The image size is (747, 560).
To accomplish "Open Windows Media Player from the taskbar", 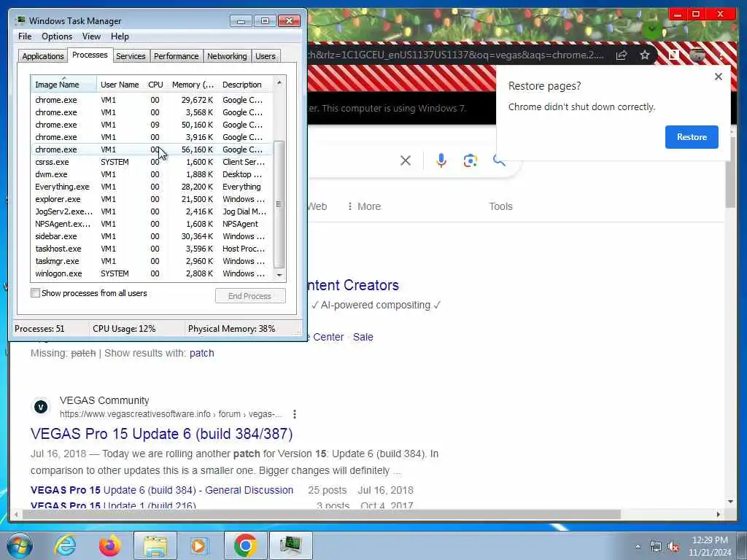I will pos(198,546).
